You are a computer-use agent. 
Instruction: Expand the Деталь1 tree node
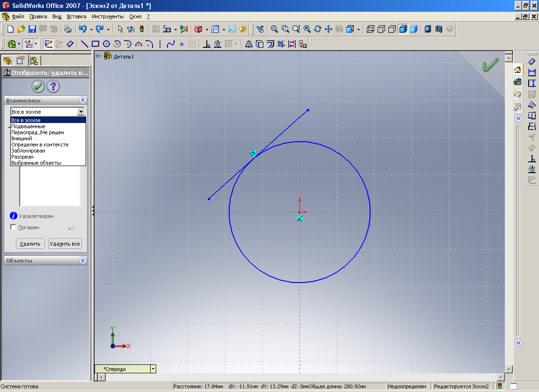pyautogui.click(x=98, y=56)
